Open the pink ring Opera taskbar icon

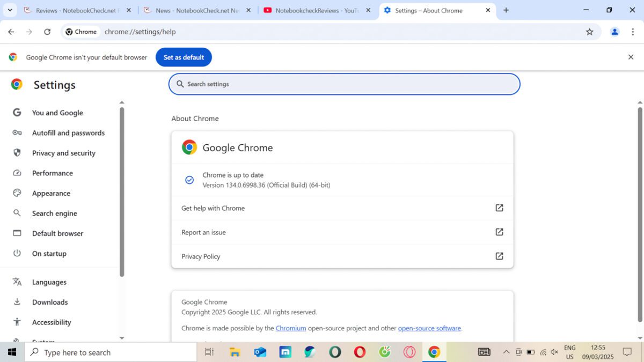[409, 352]
